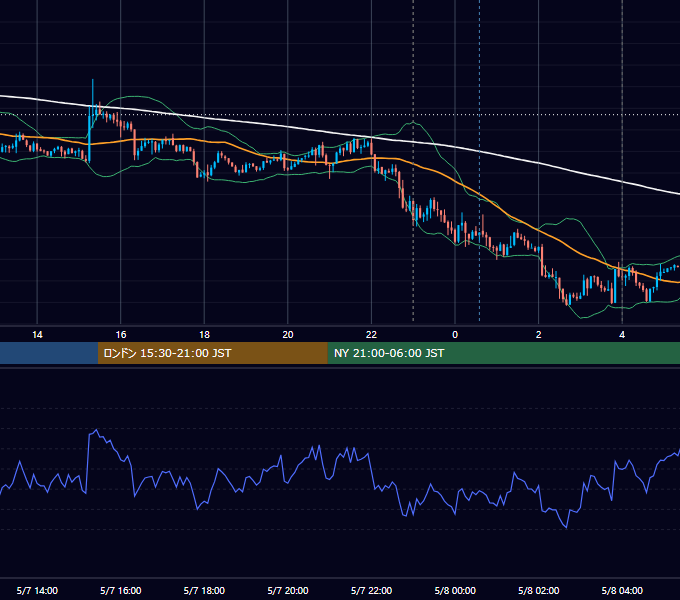Click the 2 hour label on price chart axis
Screen dimensions: 680x600
coord(539,335)
